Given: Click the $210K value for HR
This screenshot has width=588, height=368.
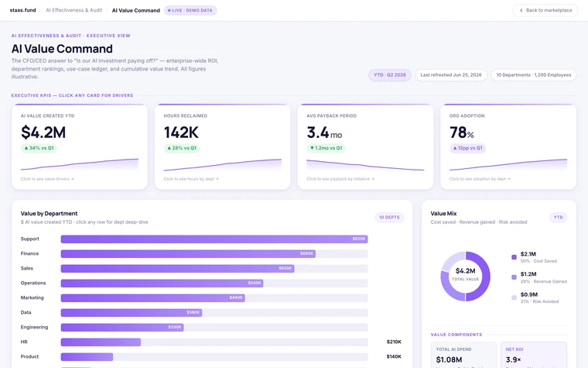Looking at the screenshot, I should (394, 342).
